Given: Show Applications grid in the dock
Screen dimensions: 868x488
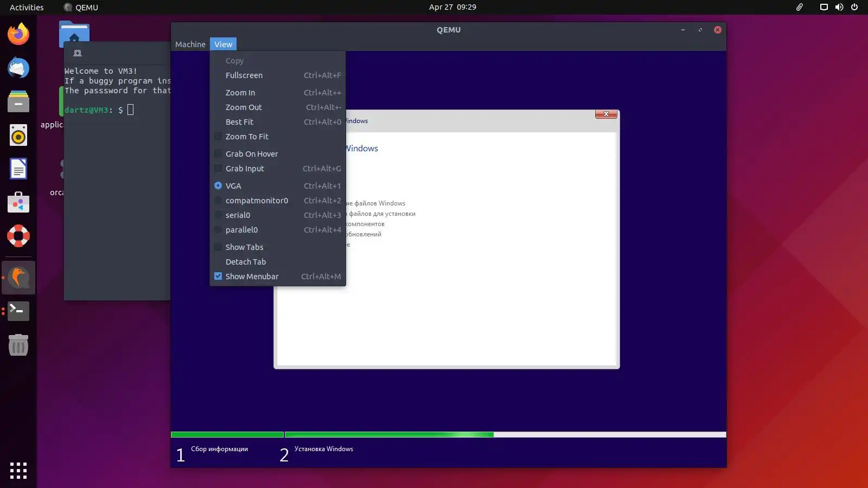Looking at the screenshot, I should click(18, 470).
